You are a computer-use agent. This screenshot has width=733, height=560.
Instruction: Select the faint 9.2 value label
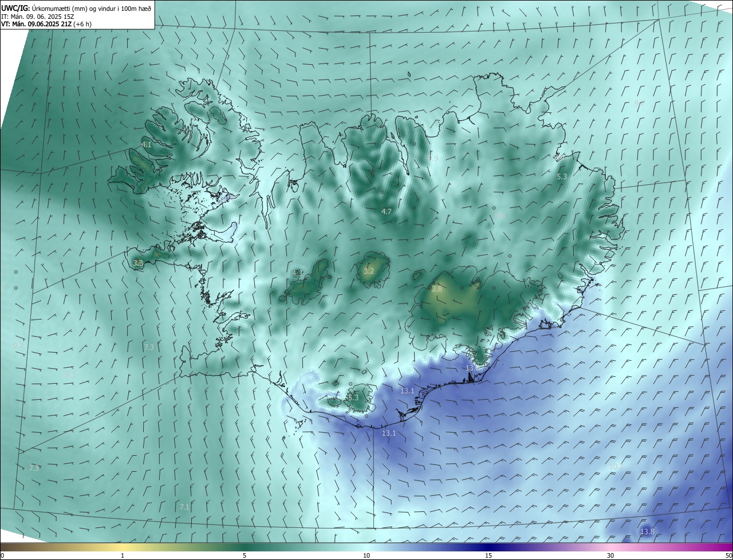click(18, 346)
